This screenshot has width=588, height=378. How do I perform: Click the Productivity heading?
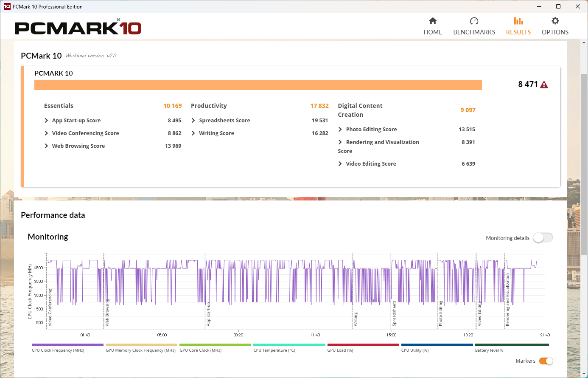pyautogui.click(x=209, y=106)
